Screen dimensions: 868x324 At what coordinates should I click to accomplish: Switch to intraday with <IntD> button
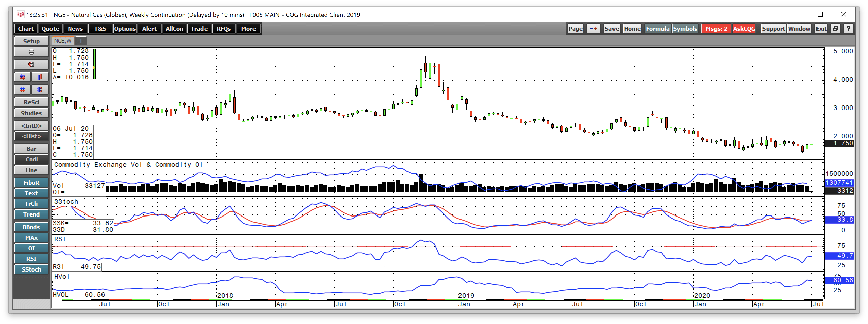coord(31,126)
